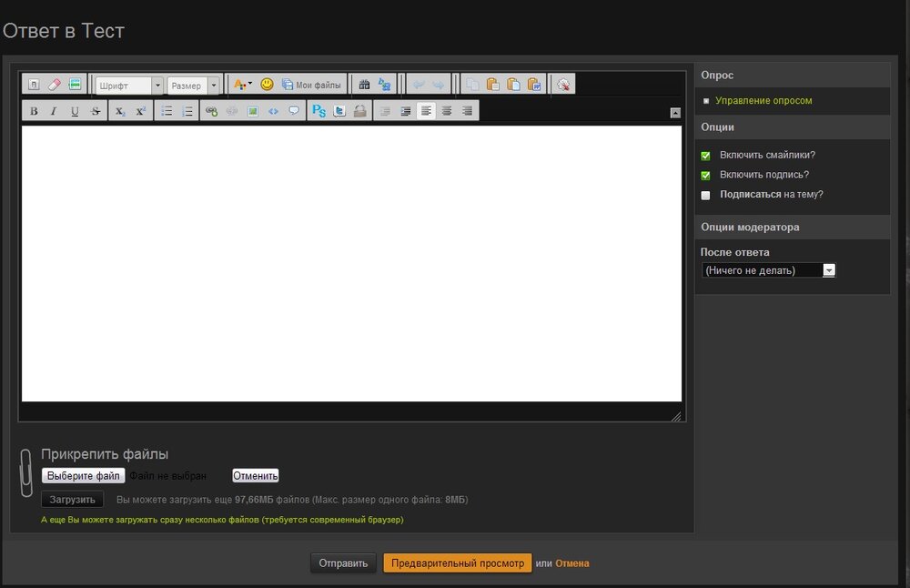This screenshot has width=910, height=588.
Task: Open the 'Шрифт' font dropdown
Action: point(129,86)
